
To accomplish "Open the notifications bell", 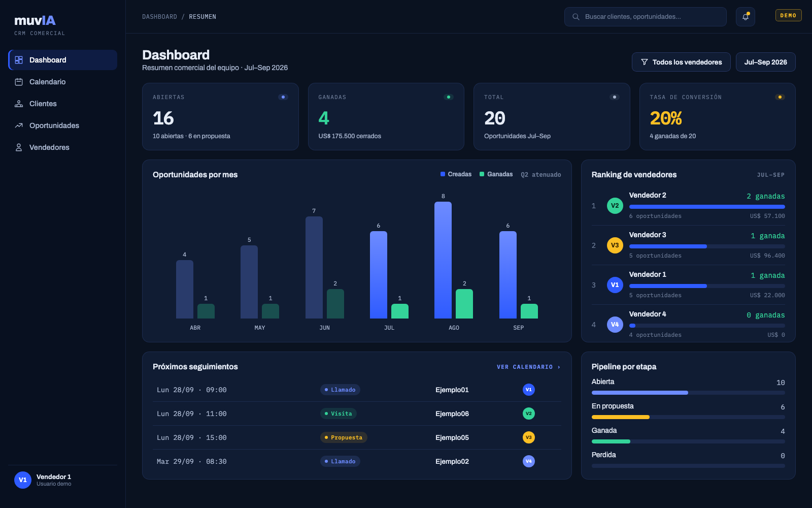I will pos(746,17).
